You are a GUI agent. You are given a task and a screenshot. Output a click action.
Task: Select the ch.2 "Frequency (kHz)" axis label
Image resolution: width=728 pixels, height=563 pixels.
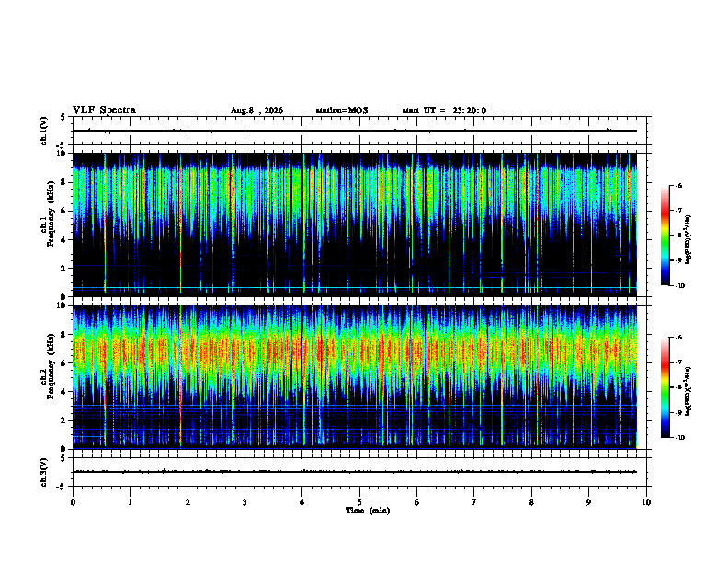pyautogui.click(x=50, y=366)
